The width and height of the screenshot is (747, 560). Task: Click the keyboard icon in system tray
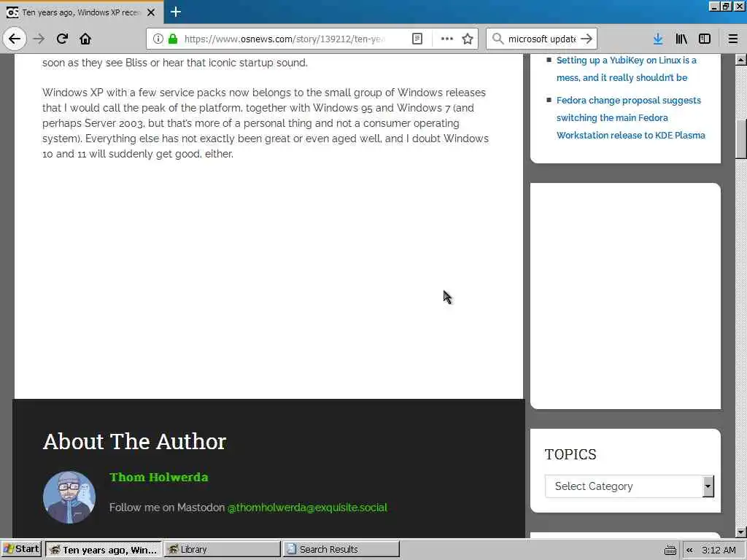(670, 551)
